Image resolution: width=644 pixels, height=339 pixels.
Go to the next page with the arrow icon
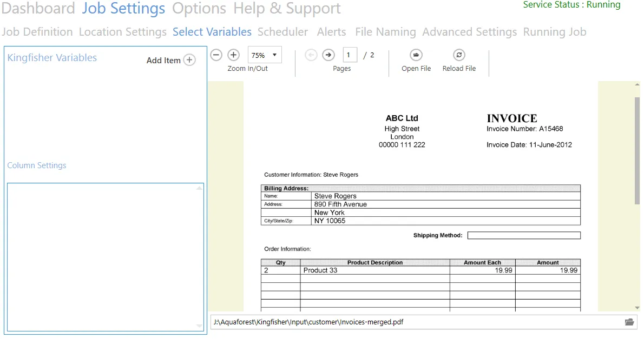coord(328,55)
